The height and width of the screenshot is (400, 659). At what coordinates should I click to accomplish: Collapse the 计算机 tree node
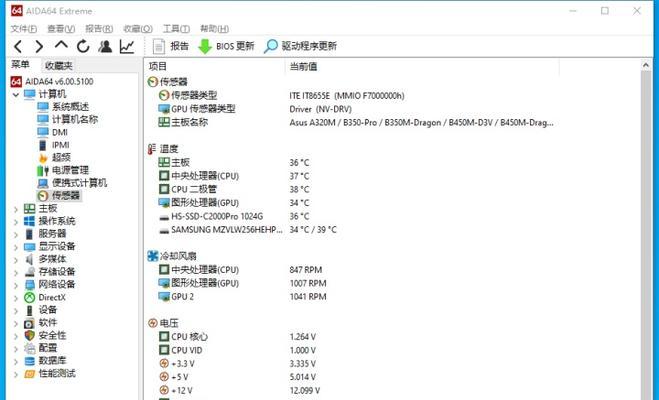pos(16,95)
